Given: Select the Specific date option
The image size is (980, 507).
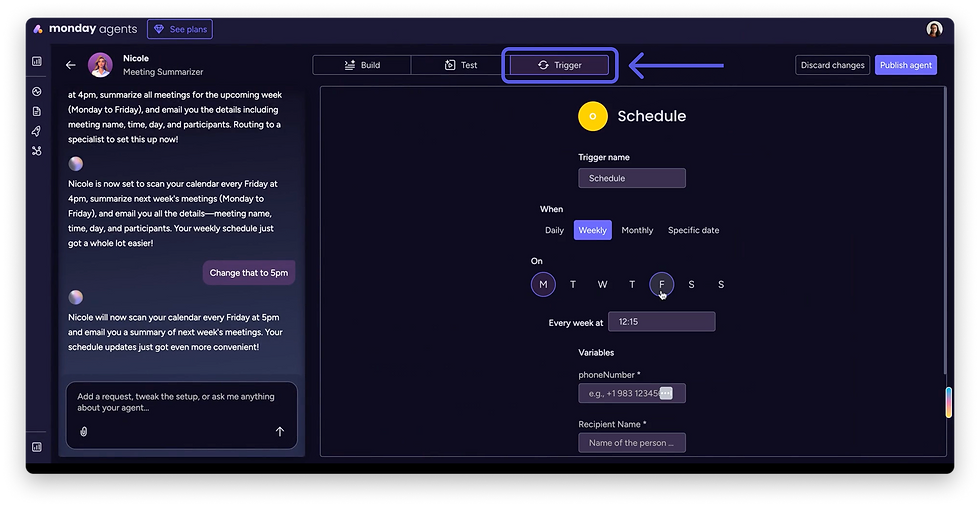Looking at the screenshot, I should pyautogui.click(x=693, y=230).
